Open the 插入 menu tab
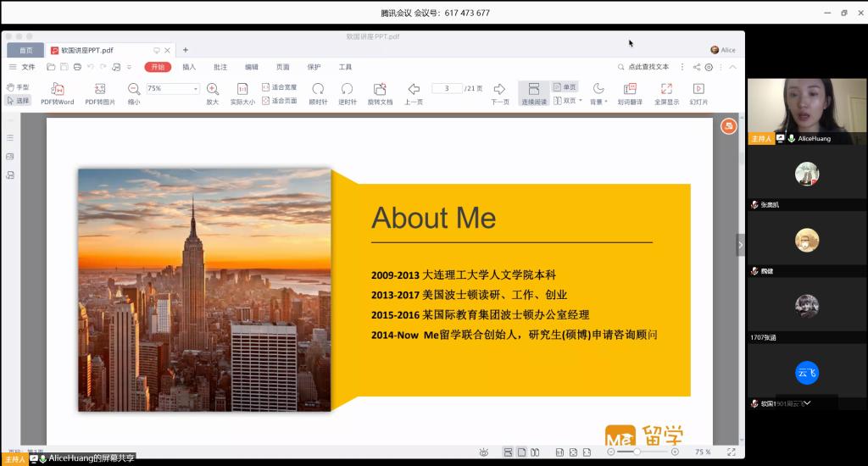 189,67
